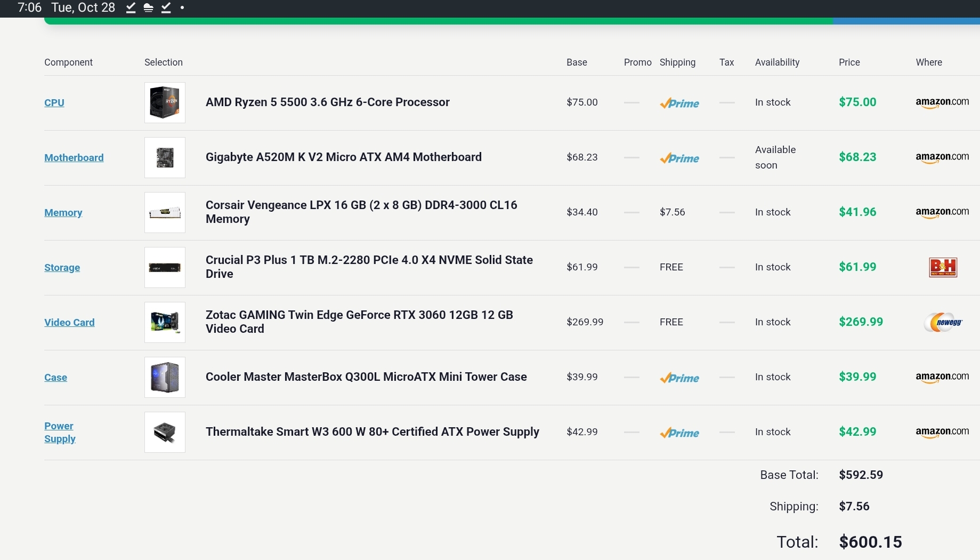
Task: Click the Where column header
Action: click(x=929, y=62)
